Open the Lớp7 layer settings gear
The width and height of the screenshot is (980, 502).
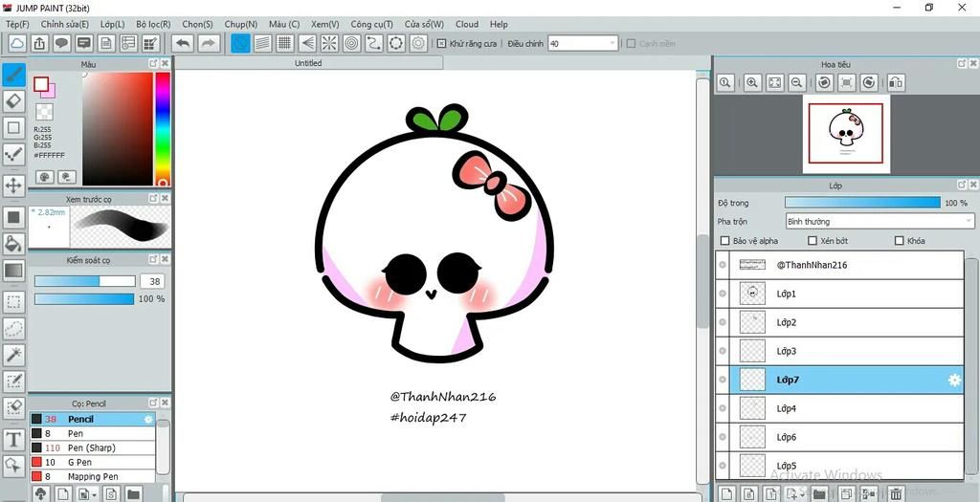click(x=954, y=380)
